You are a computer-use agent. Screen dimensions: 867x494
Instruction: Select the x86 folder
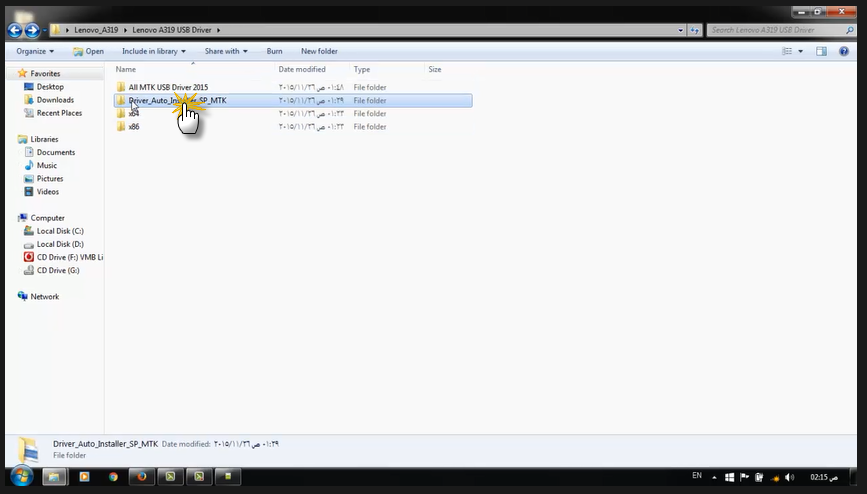293,127
